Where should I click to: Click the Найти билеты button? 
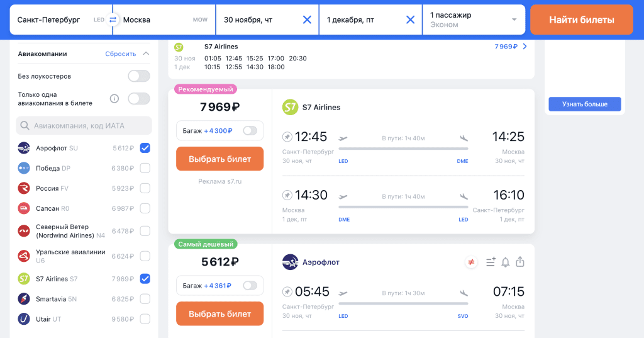(x=582, y=20)
